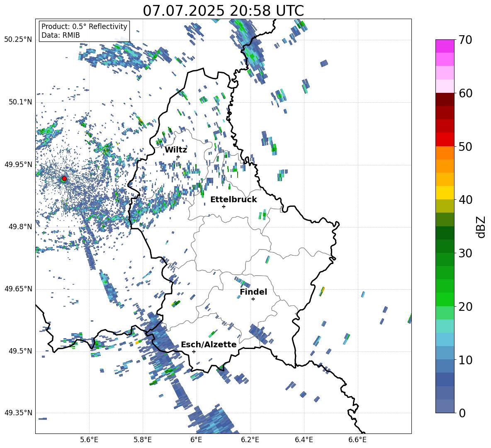491x448 pixels.
Task: Click the 20 colorbar tick label
Action: point(466,307)
